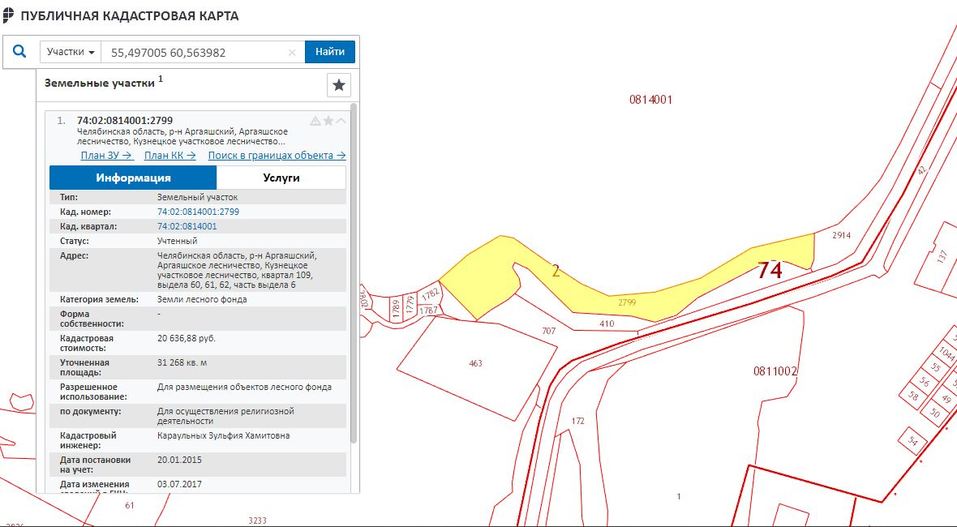Open the favorites star button
The width and height of the screenshot is (957, 527).
(x=339, y=85)
